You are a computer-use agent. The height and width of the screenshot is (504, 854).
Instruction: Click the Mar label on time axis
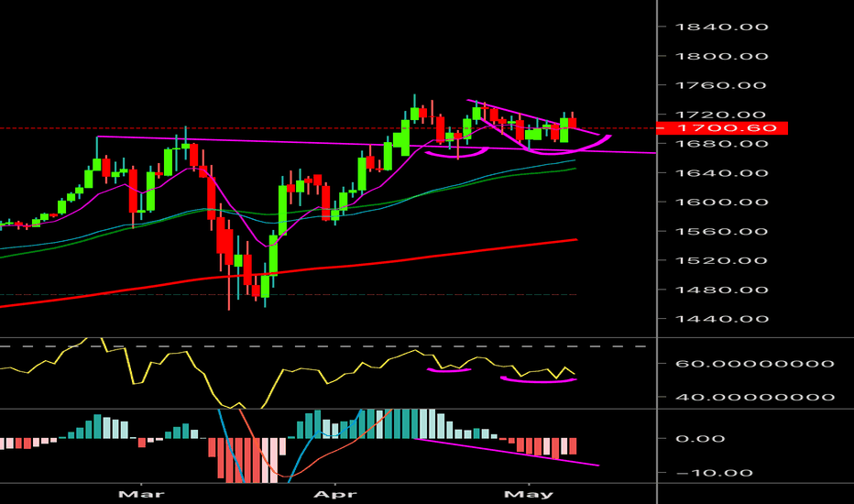point(141,494)
